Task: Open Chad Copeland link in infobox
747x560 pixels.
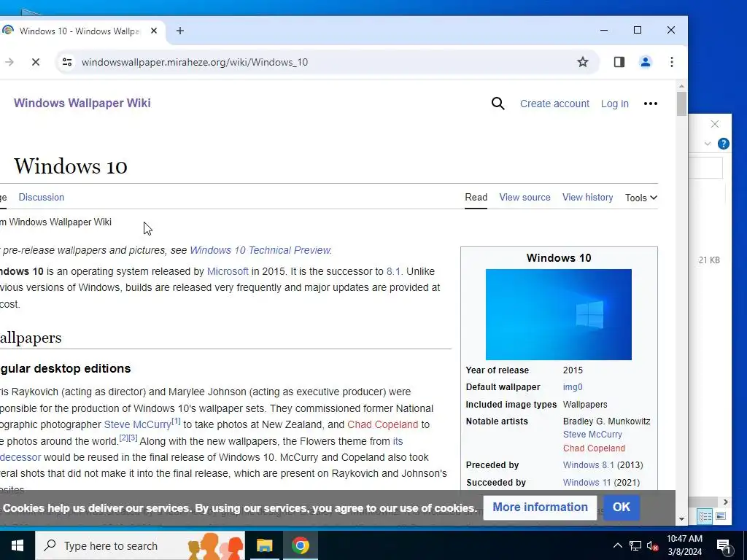Action: 594,448
